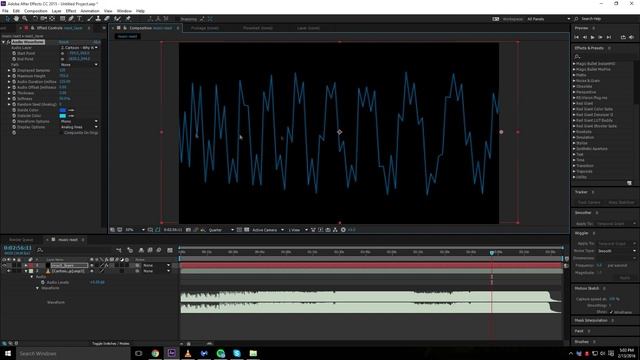Select the Type text tool
Screen dimensions: 640x360
pyautogui.click(x=80, y=19)
